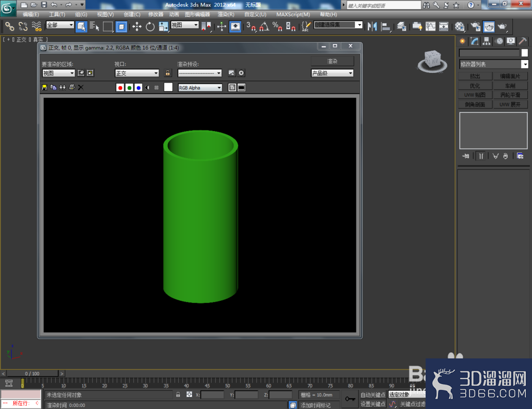Screen dimensions: 532x409
Task: Open the Schematic View icon
Action: 444,27
